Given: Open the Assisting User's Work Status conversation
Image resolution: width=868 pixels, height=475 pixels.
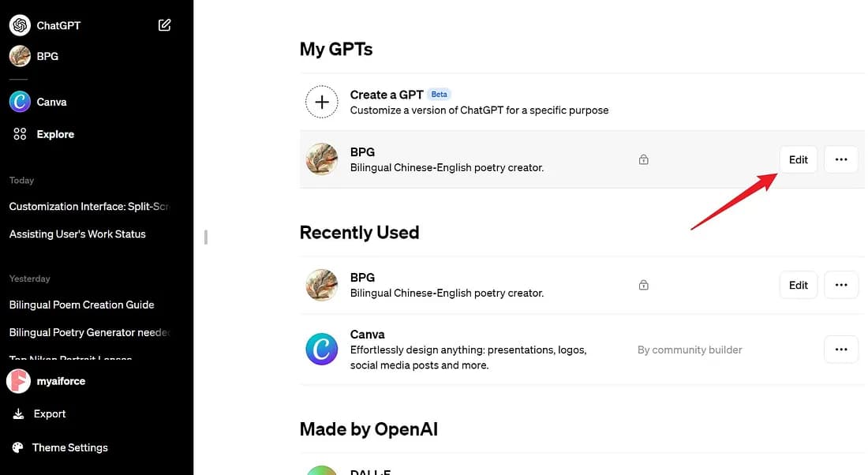Looking at the screenshot, I should 77,234.
